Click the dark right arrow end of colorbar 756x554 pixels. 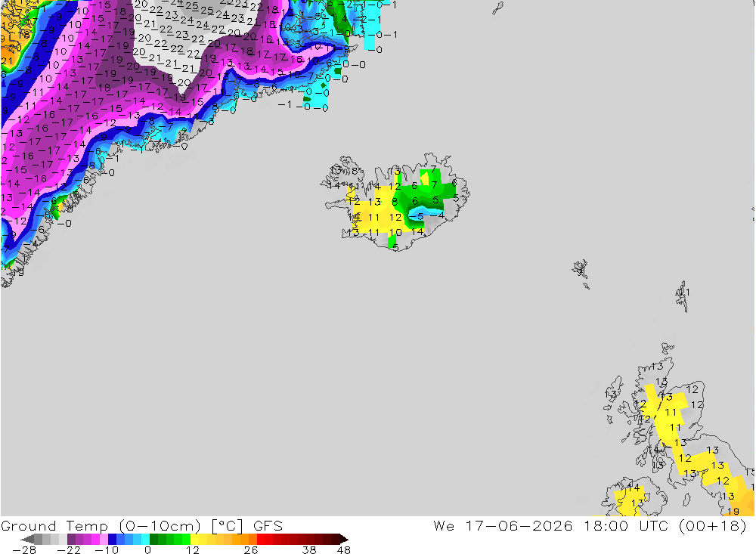tap(344, 539)
